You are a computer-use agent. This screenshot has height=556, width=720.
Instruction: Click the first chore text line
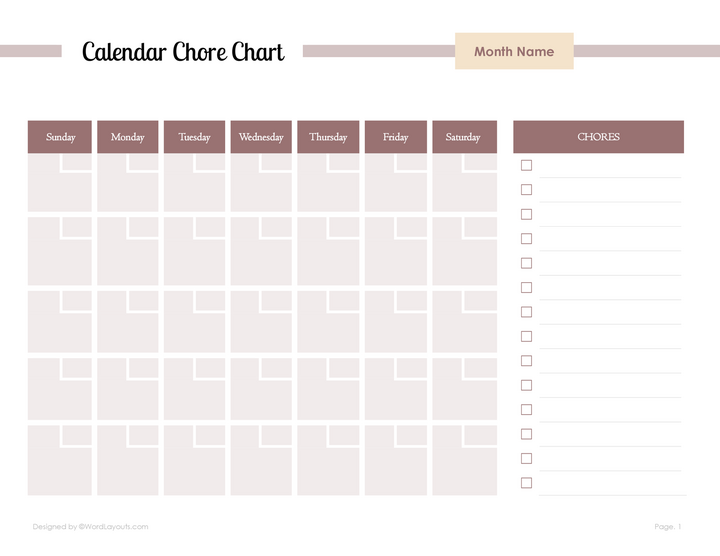(610, 168)
